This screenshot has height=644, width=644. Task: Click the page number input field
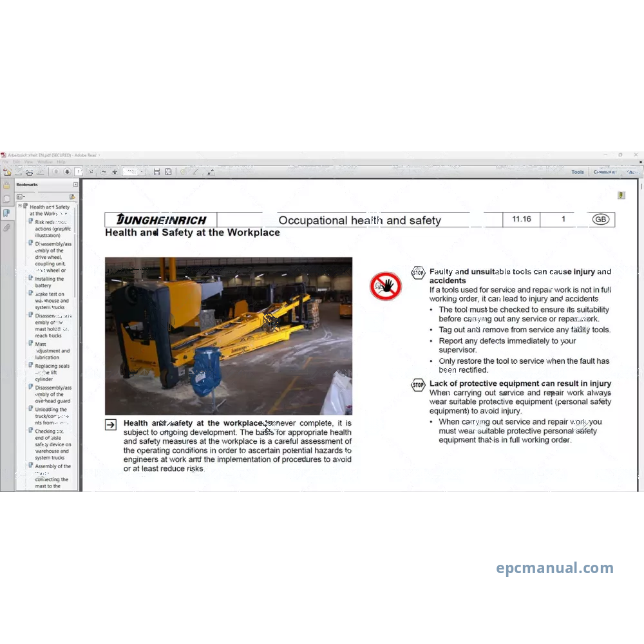tap(79, 172)
